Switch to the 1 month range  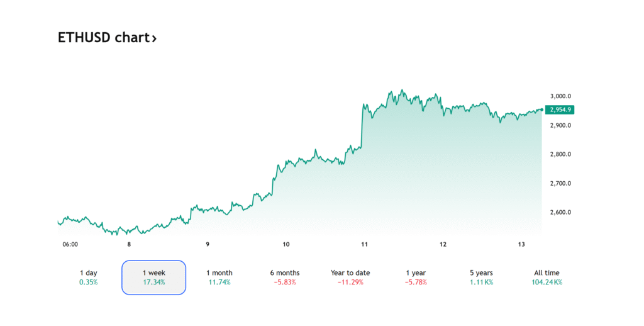(219, 277)
